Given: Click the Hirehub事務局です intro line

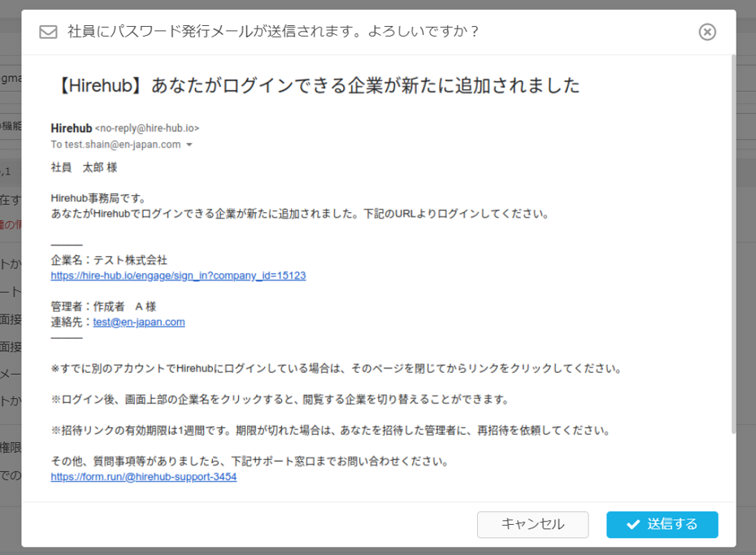Looking at the screenshot, I should tap(98, 198).
